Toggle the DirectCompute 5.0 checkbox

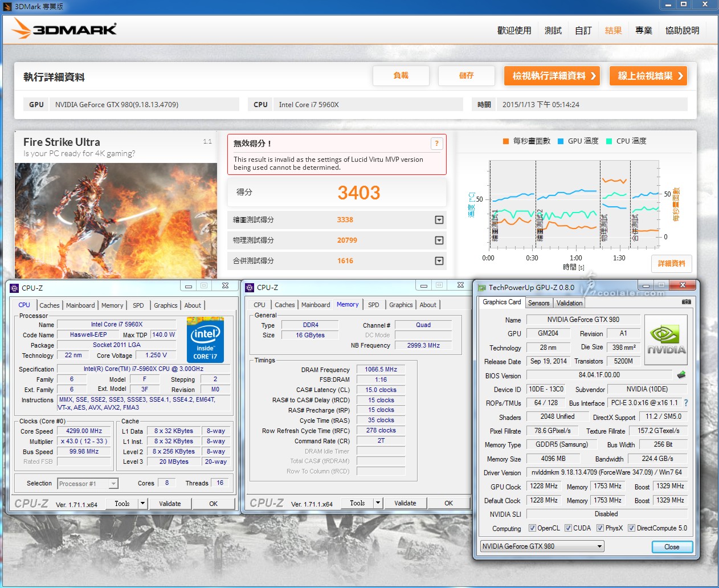click(631, 528)
